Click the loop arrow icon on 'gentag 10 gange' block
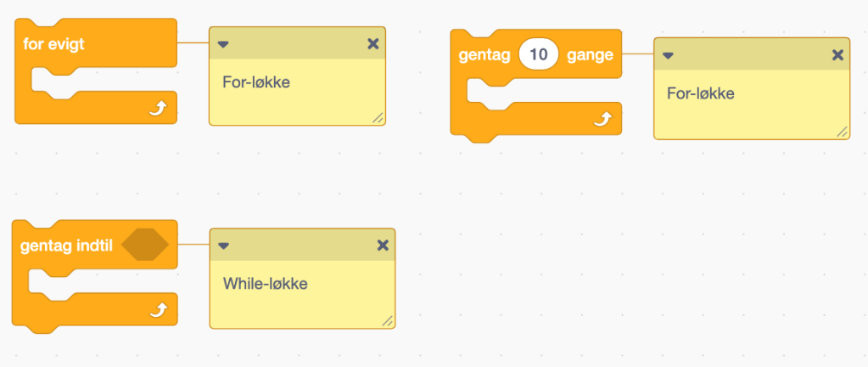Viewport: 868px width, 367px height. [x=602, y=120]
